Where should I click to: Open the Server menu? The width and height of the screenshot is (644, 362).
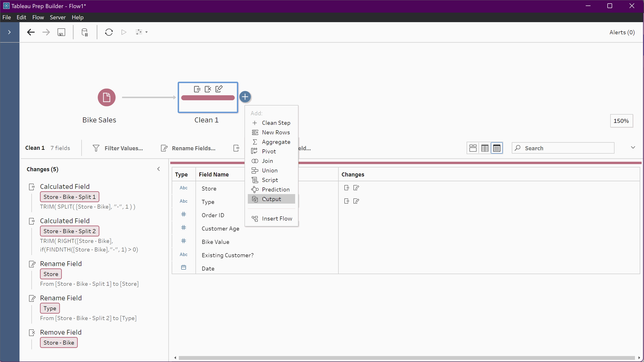point(58,17)
